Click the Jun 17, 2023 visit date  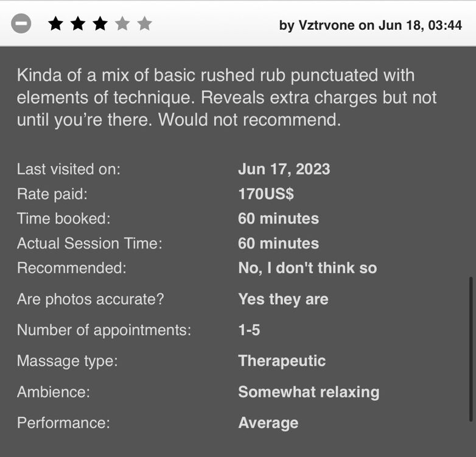[284, 169]
